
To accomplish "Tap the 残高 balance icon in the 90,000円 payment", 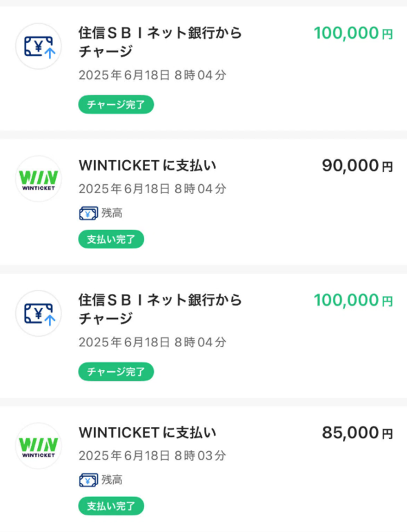I will (x=88, y=213).
